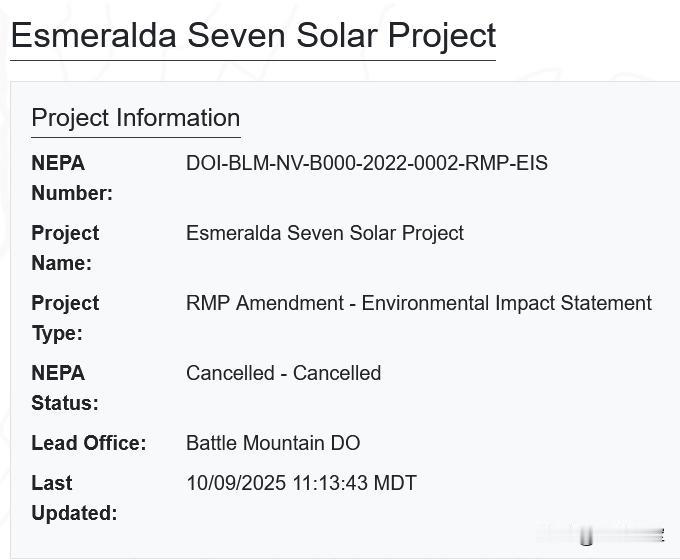
Task: Click the Esmeralda Seven Solar Project page title
Action: click(253, 35)
